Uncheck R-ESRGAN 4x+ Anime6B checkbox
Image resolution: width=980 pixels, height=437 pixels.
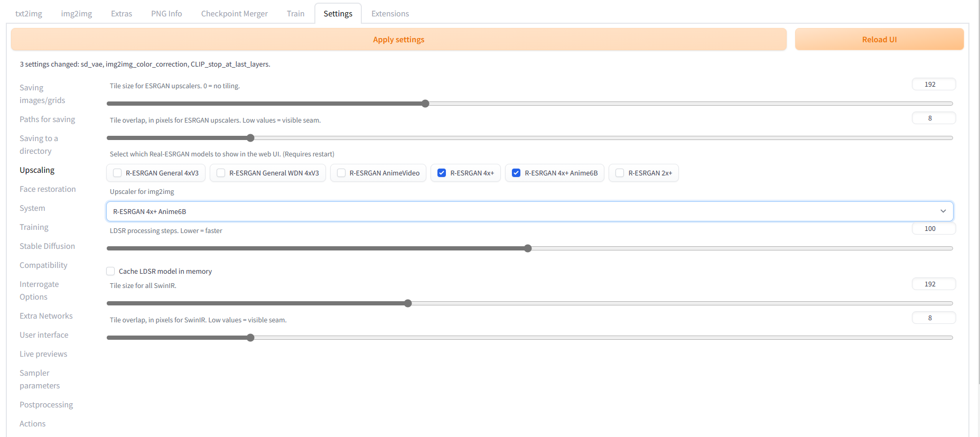pyautogui.click(x=516, y=173)
